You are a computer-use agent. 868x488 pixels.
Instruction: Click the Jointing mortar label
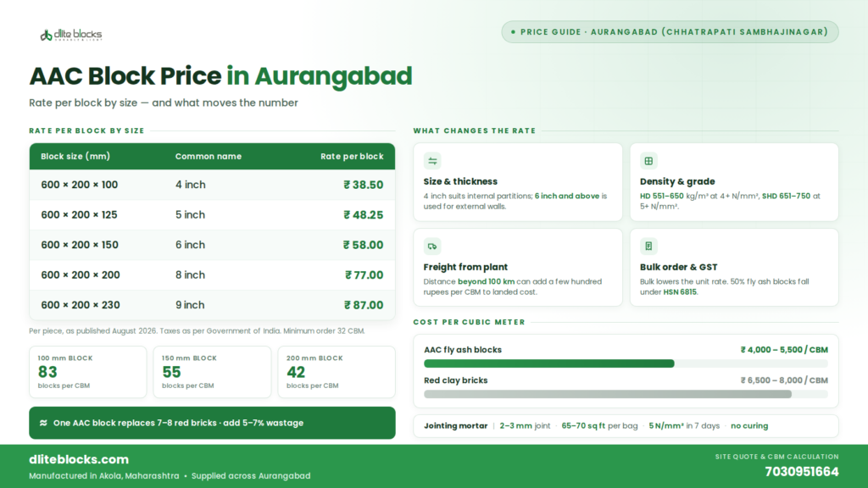pyautogui.click(x=455, y=425)
